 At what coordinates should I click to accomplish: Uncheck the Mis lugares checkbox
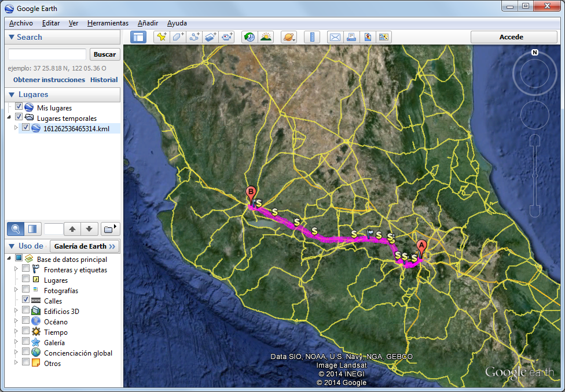(19, 106)
